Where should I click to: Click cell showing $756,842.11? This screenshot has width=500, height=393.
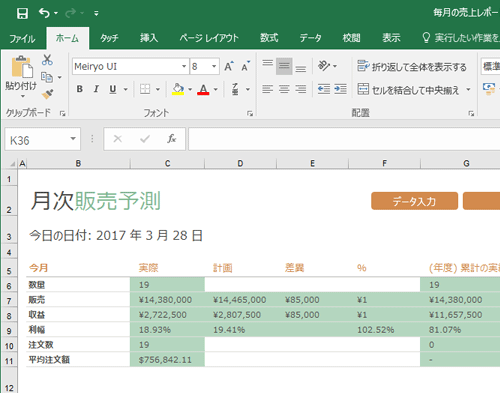tap(167, 360)
